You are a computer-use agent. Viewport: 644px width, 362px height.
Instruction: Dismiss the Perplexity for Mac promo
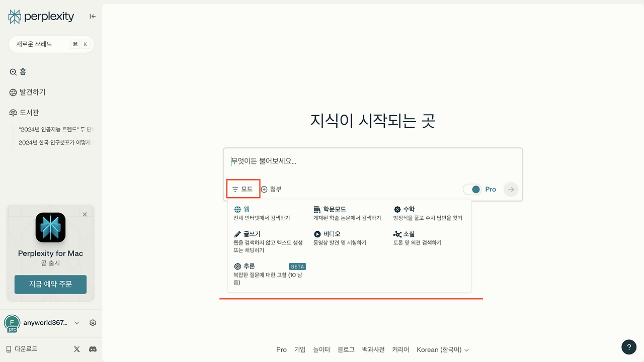point(85,214)
